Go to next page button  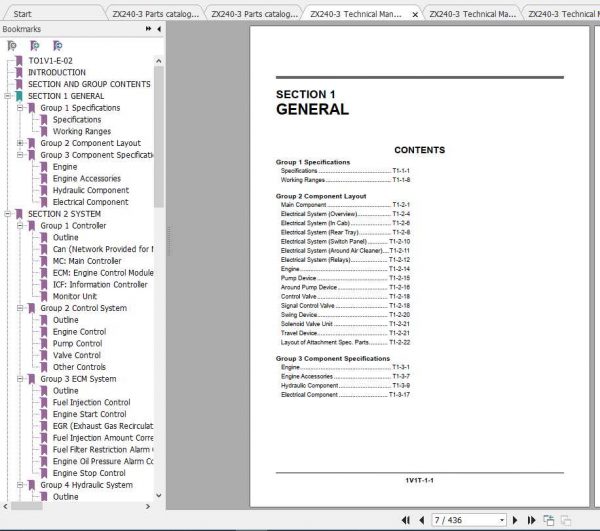515,520
